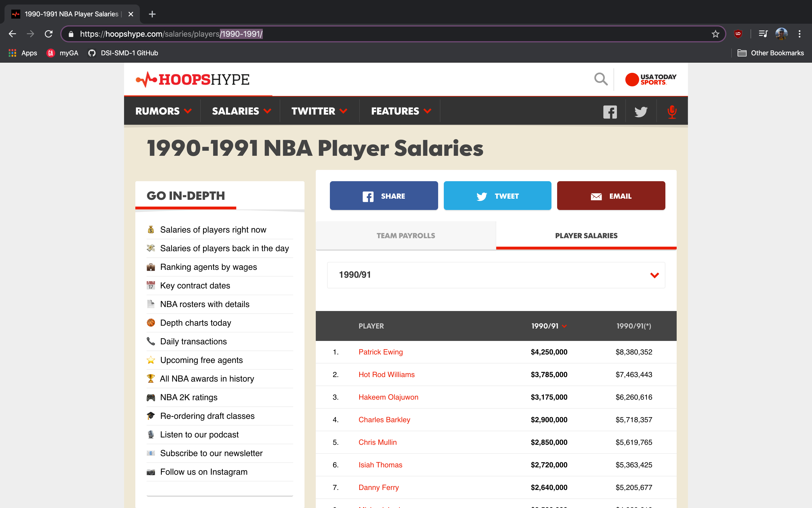The width and height of the screenshot is (812, 508).
Task: Sort by the 1990/91 column header
Action: point(549,326)
